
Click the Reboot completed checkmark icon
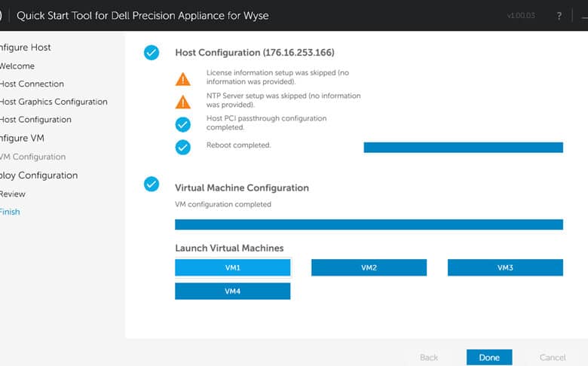[x=183, y=147]
